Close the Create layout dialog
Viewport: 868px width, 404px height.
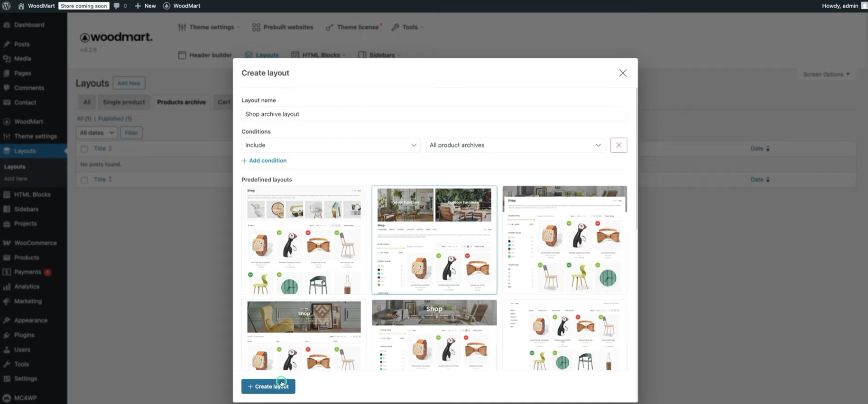tap(623, 73)
